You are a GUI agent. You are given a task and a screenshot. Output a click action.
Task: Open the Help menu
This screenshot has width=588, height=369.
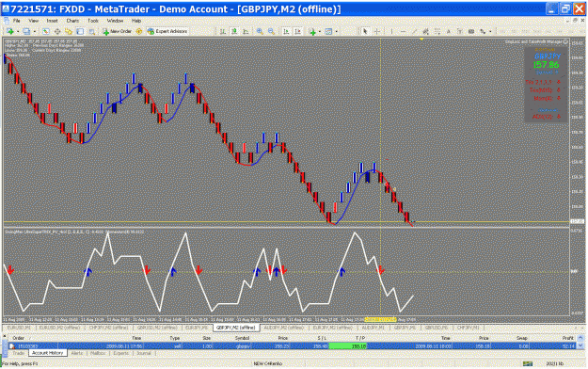click(x=135, y=21)
